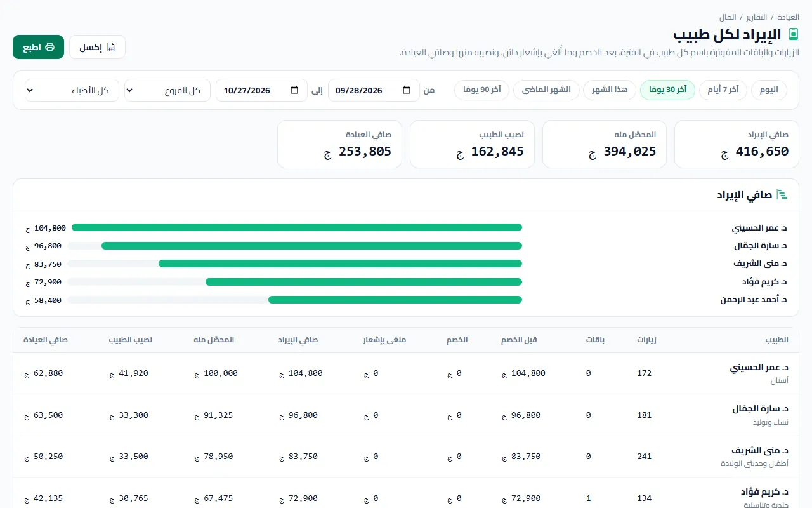Image resolution: width=812 pixels, height=508 pixels.
Task: Click د. سارة الجمّال name in the table
Action: [760, 409]
